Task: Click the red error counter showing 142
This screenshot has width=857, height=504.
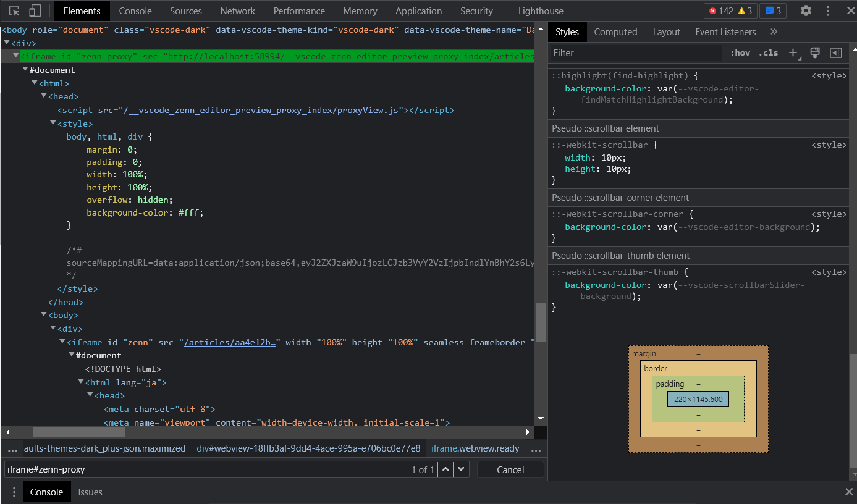Action: pyautogui.click(x=723, y=10)
